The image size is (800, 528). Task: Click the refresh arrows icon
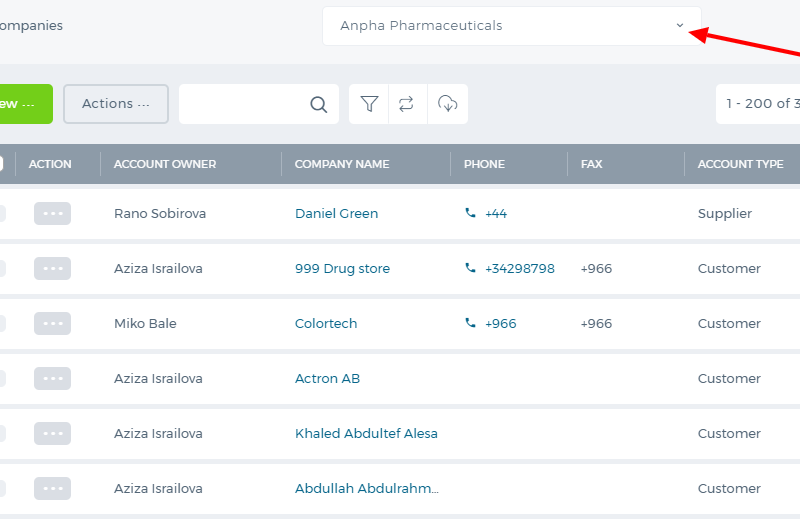pyautogui.click(x=406, y=104)
